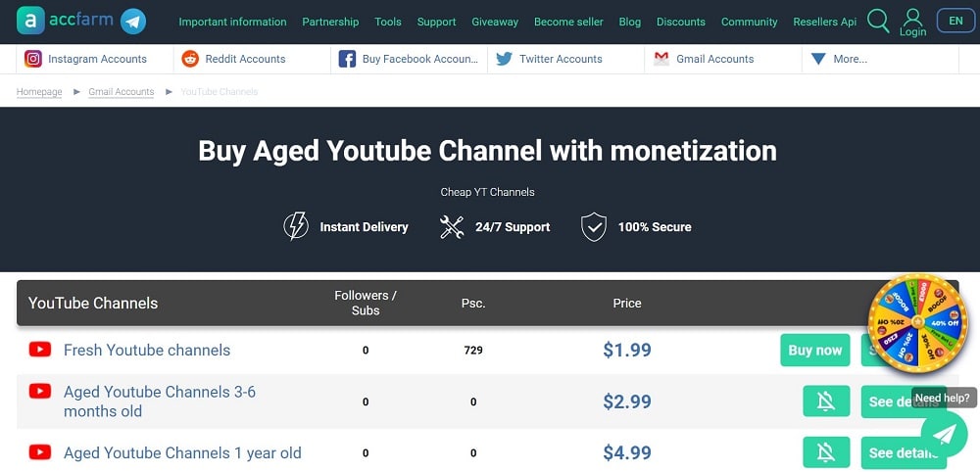Screen dimensions: 980x472
Task: Toggle notification bell for 1 year old channels
Action: [x=826, y=452]
